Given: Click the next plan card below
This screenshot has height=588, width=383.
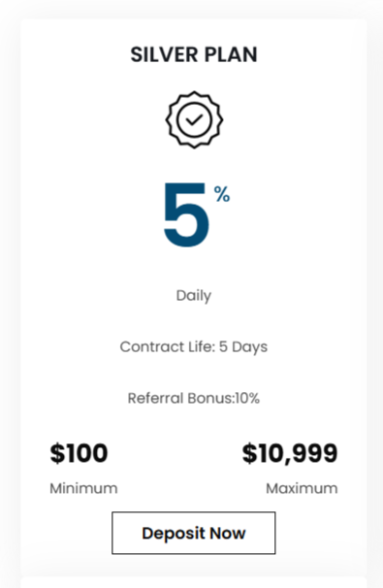Looking at the screenshot, I should (194, 582).
